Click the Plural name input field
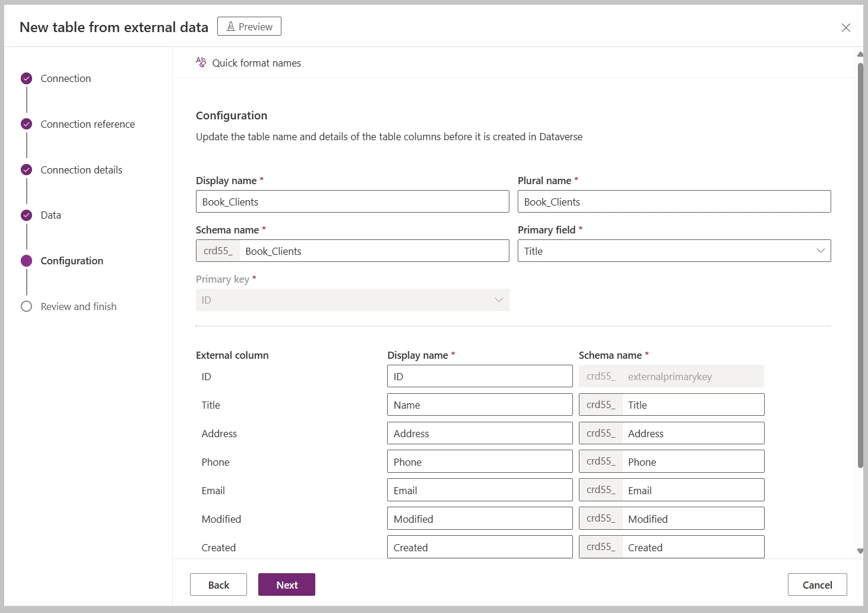This screenshot has height=613, width=868. 674,201
